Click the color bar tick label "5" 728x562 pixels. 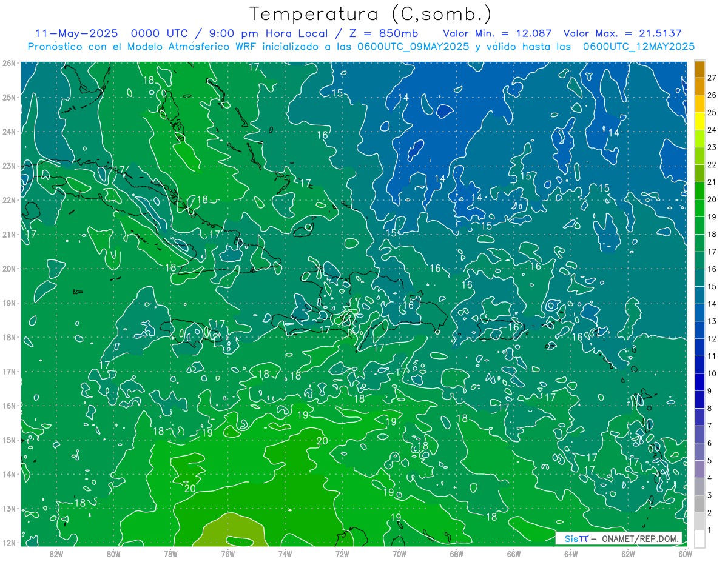point(710,461)
